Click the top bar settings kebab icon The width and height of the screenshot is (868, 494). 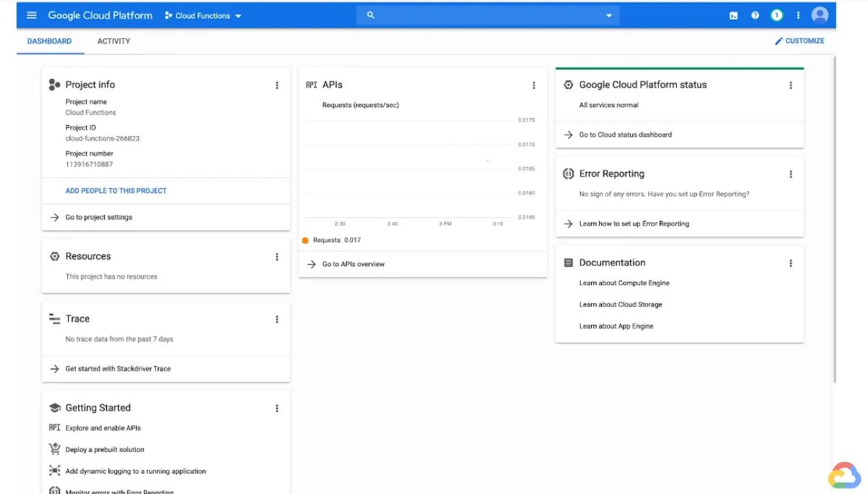799,15
